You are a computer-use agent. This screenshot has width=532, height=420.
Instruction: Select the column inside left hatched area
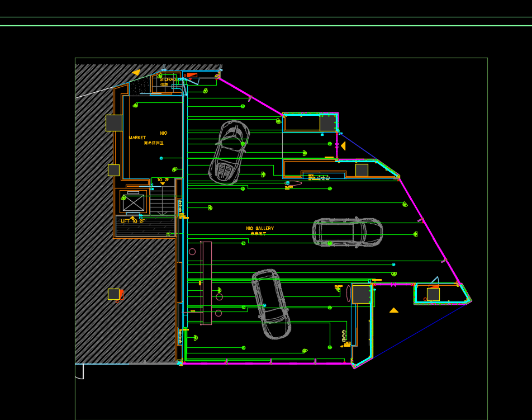[113, 294]
